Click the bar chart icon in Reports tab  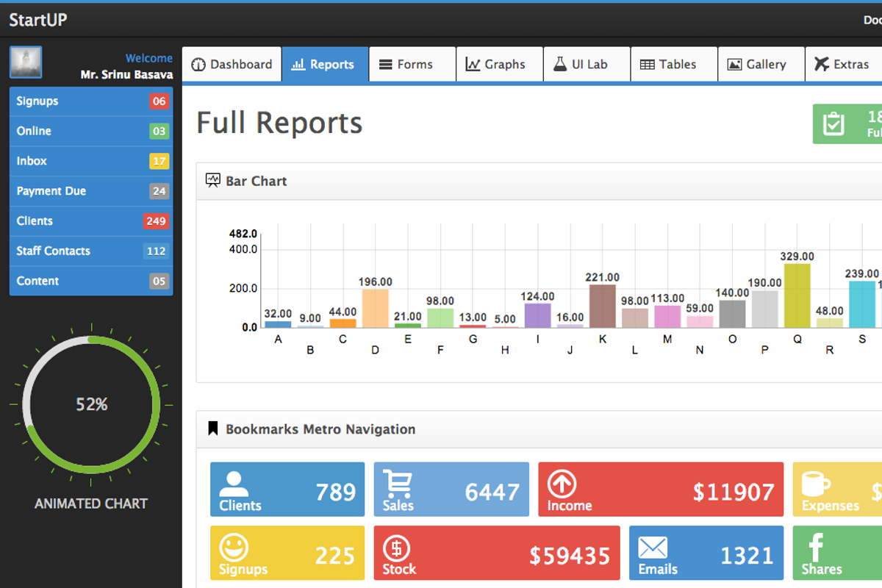[x=298, y=65]
